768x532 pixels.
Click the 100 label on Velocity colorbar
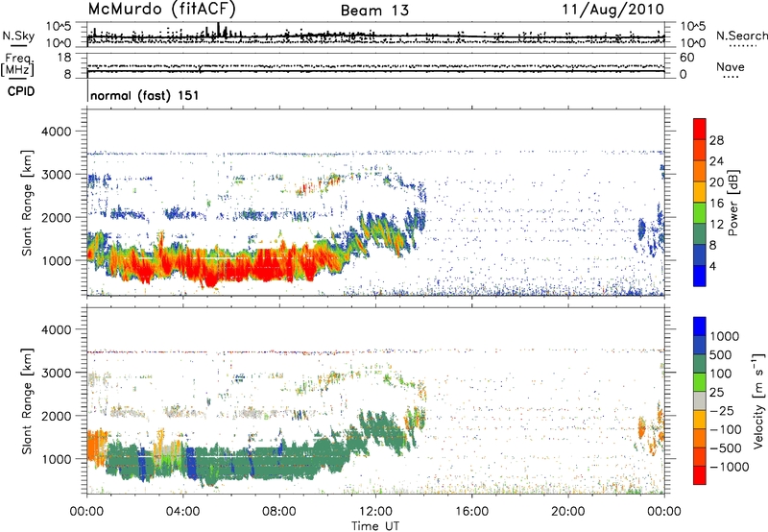722,374
